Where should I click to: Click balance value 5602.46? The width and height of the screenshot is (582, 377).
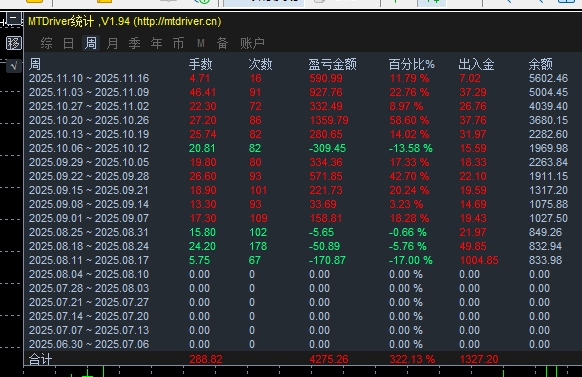coord(548,78)
